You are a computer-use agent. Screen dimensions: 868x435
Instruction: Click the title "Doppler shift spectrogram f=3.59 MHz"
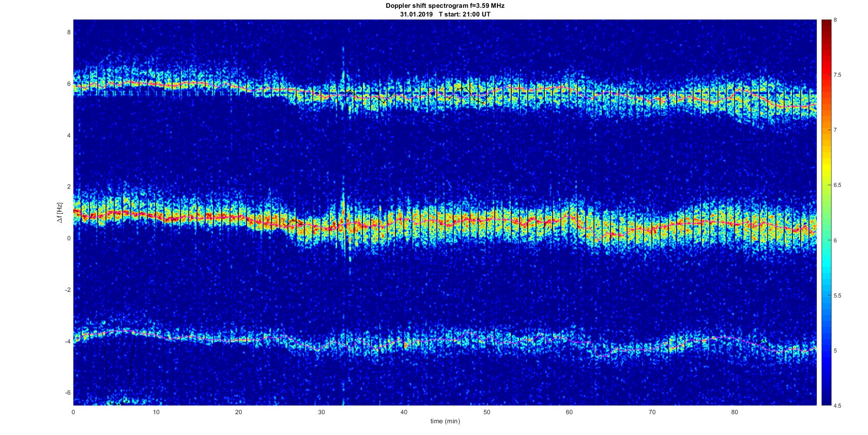click(445, 6)
